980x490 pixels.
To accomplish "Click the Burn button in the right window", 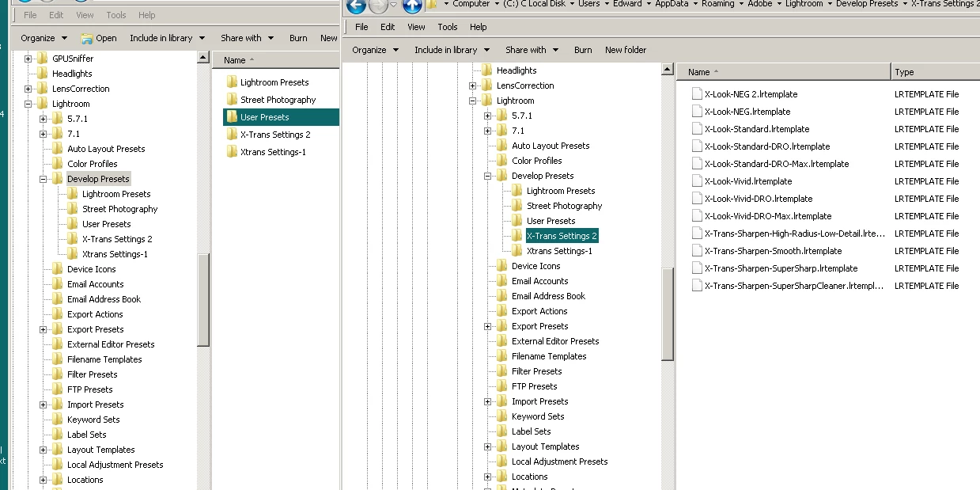I will [583, 50].
